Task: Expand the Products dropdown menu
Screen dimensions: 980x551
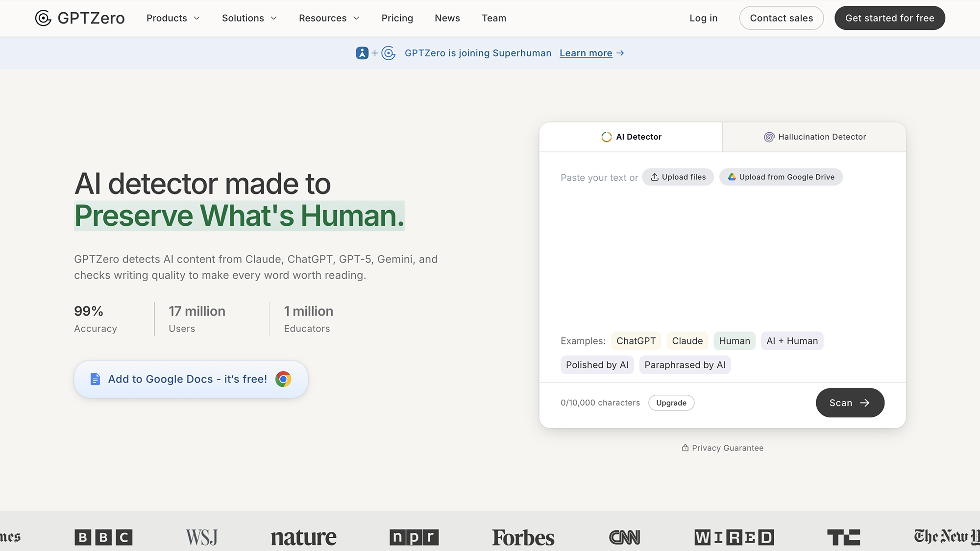Action: pyautogui.click(x=173, y=18)
